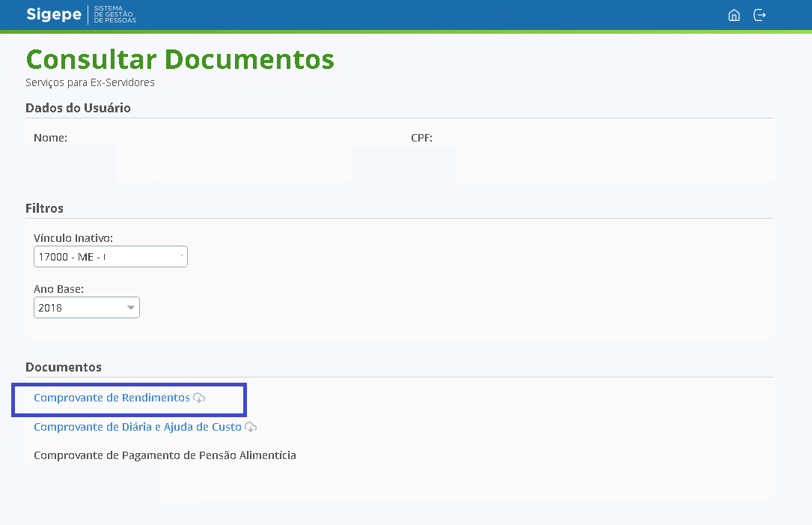Go to the home page icon

tap(734, 15)
